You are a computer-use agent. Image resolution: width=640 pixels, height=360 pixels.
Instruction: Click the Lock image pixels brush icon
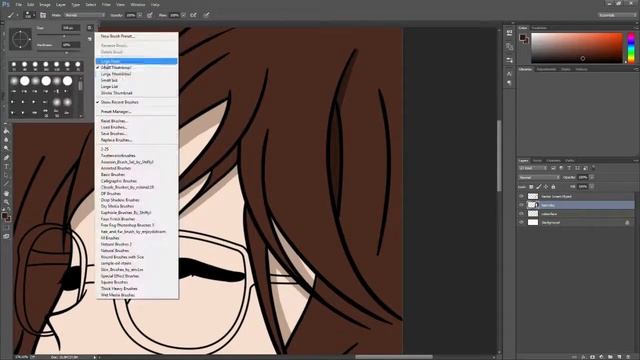[538, 187]
